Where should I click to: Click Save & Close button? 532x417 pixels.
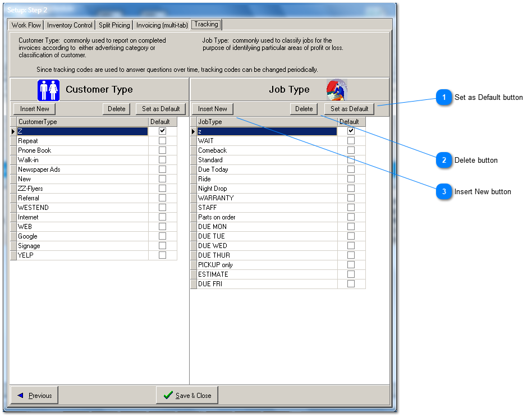187,396
